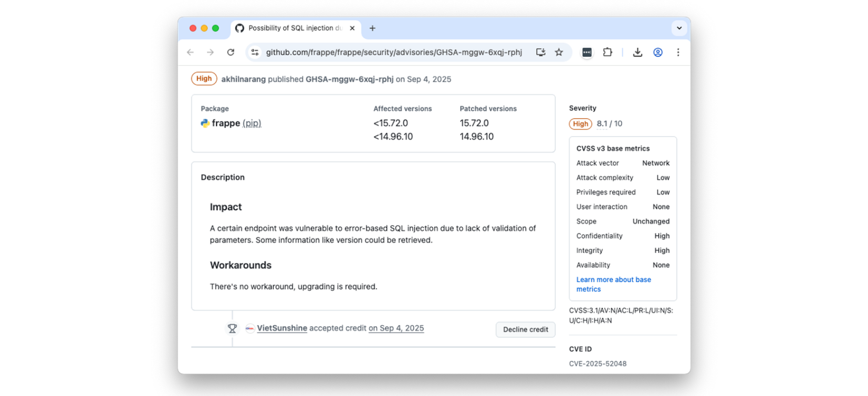The image size is (868, 396).
Task: Close the SQL injection advisory tab
Action: pos(352,28)
